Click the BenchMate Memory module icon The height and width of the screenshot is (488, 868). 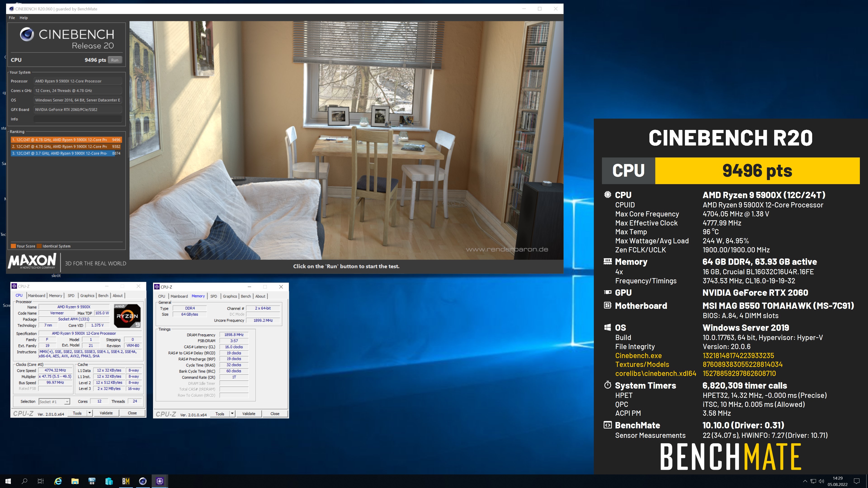click(x=608, y=261)
